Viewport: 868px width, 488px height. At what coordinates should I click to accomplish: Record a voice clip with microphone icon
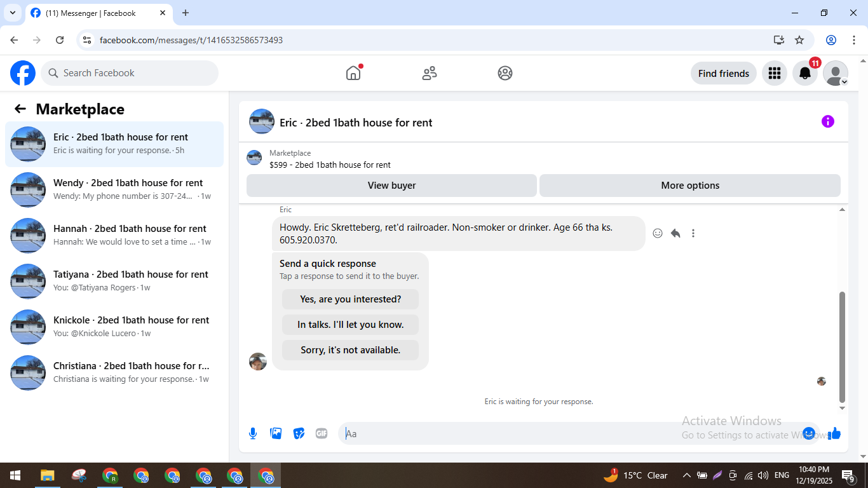(253, 433)
